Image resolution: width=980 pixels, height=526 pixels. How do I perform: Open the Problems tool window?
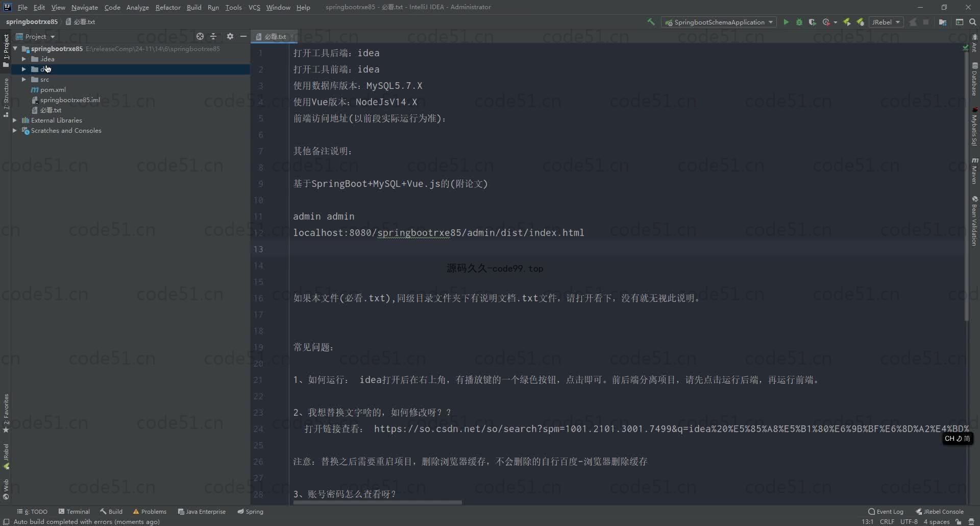[150, 511]
